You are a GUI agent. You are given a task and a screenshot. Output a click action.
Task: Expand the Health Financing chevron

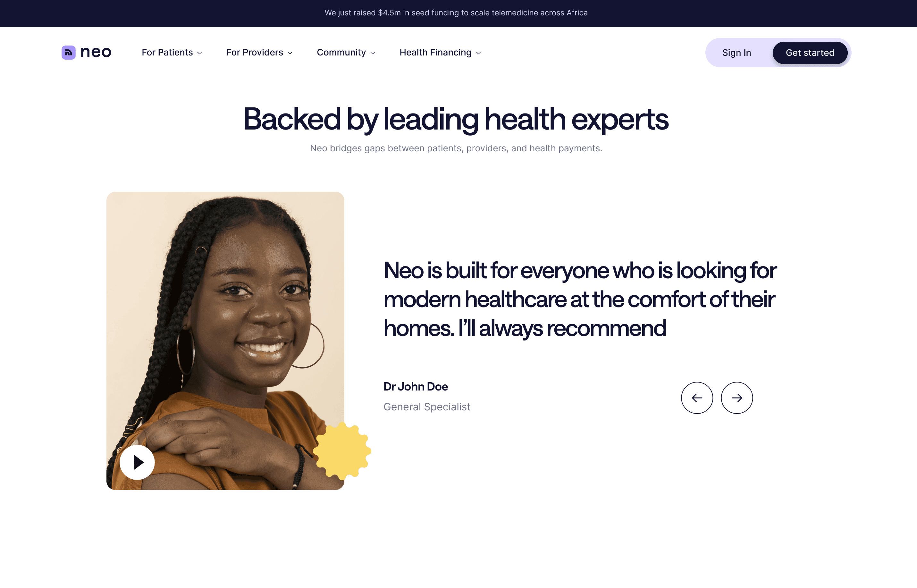[478, 53]
